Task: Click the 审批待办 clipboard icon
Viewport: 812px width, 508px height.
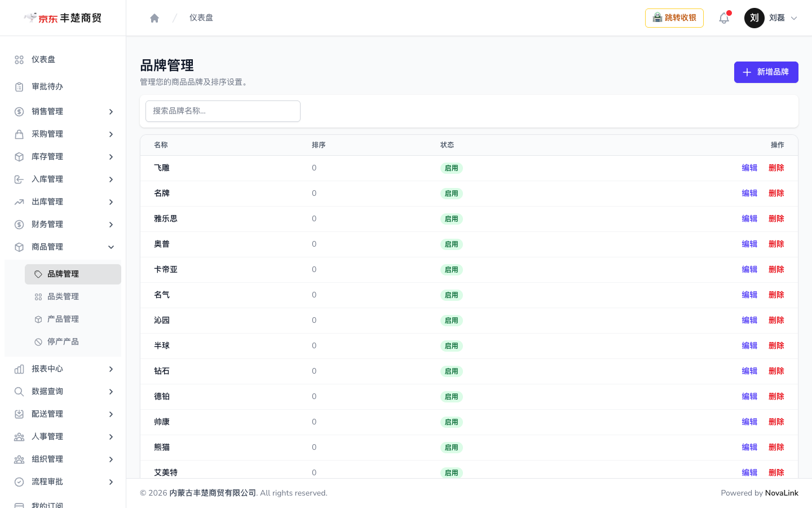Action: (19, 87)
